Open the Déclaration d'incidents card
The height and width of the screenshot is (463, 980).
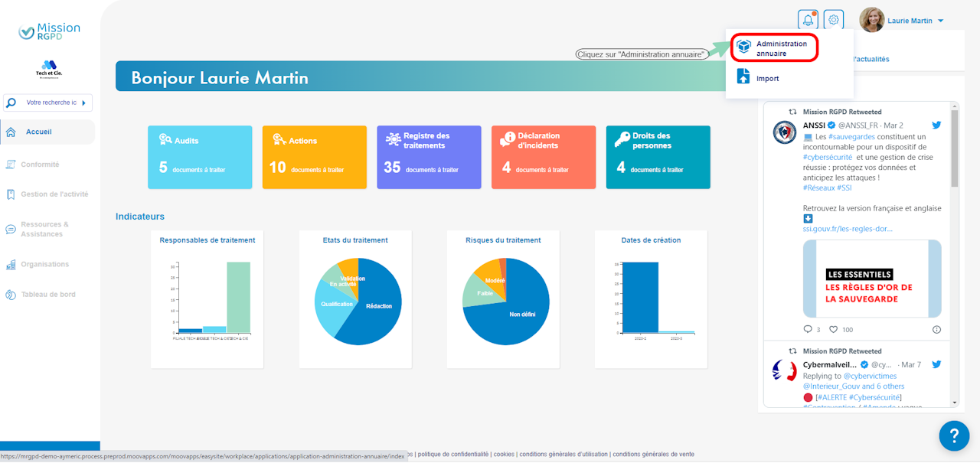point(544,157)
